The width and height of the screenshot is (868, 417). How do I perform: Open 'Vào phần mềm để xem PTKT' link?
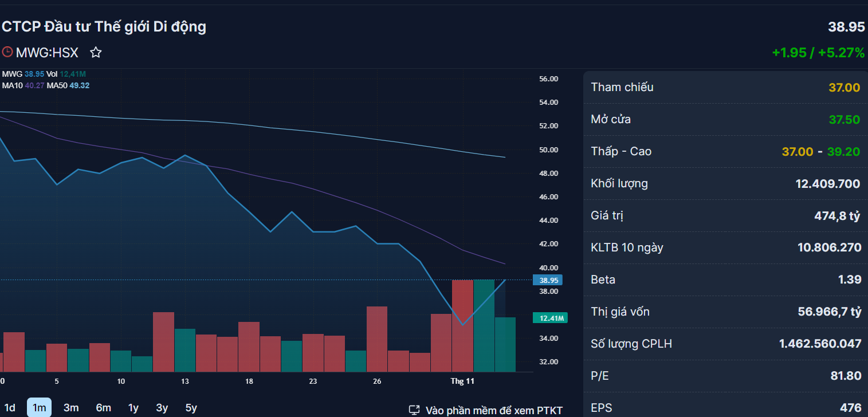pos(494,410)
